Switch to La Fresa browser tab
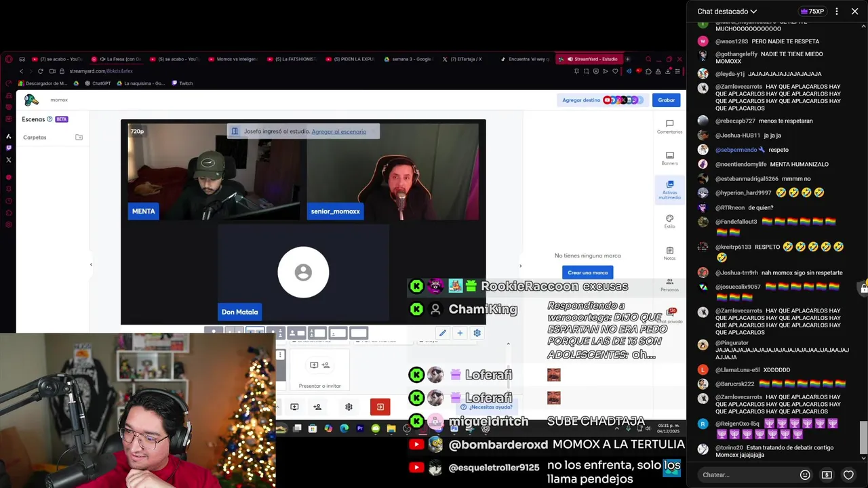This screenshot has width=868, height=488. (116, 59)
